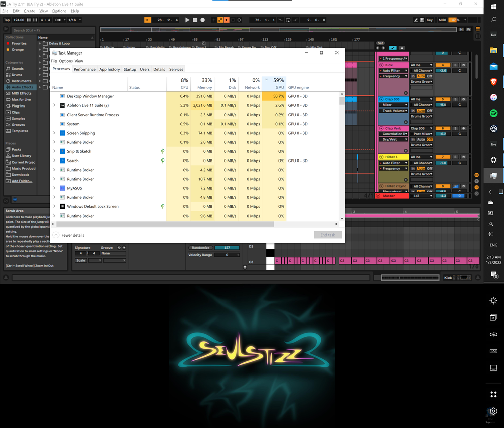The image size is (504, 428).
Task: Select Sounds category in Ableton browser
Action: (x=17, y=69)
